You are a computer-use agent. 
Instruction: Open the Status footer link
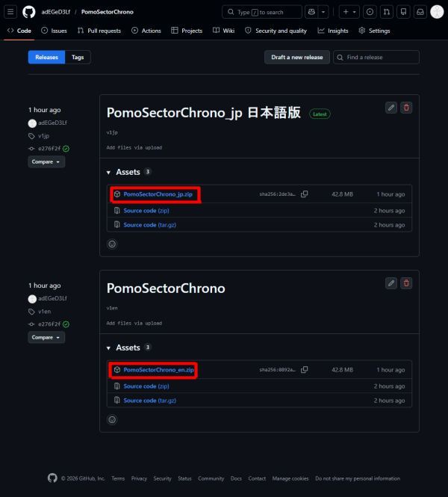tap(184, 478)
